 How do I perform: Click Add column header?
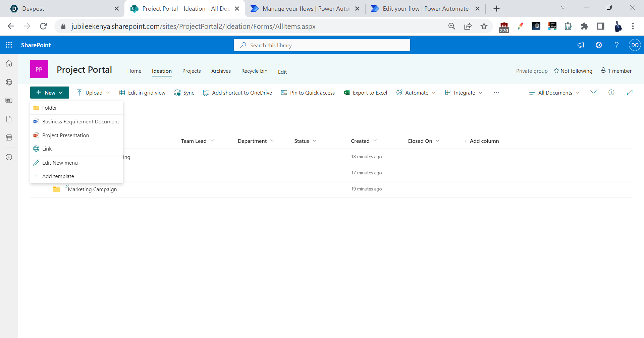(x=481, y=141)
